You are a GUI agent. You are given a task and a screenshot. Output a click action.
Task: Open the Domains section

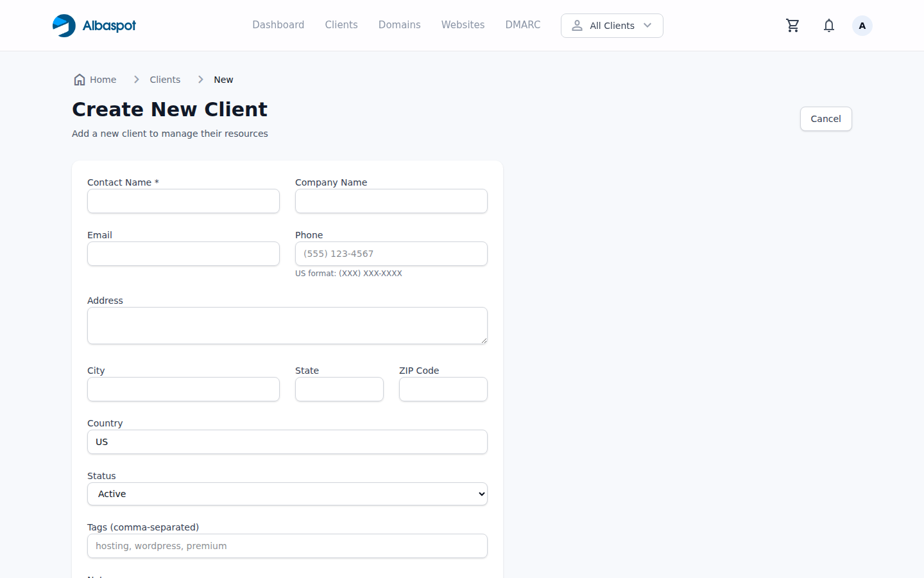click(399, 24)
